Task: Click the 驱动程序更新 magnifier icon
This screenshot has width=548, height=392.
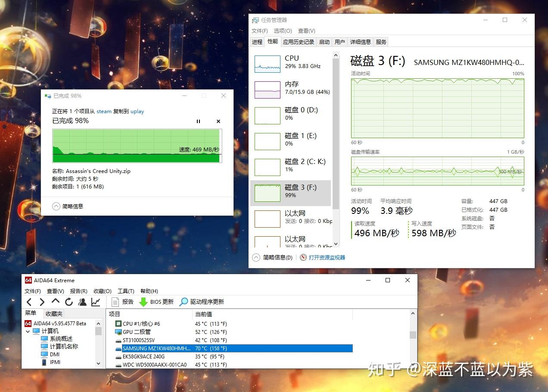Action: point(183,302)
